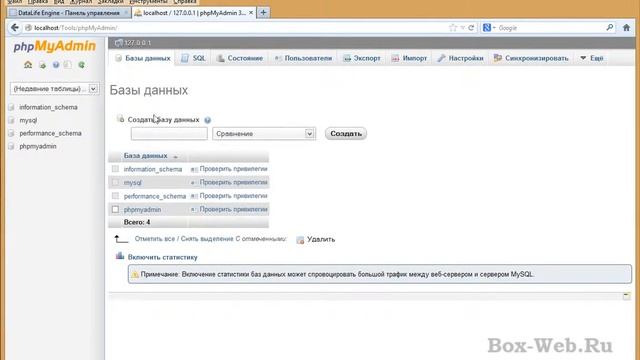Click the privileges icon in the mysql row
Image resolution: width=640 pixels, height=360 pixels.
[x=193, y=182]
